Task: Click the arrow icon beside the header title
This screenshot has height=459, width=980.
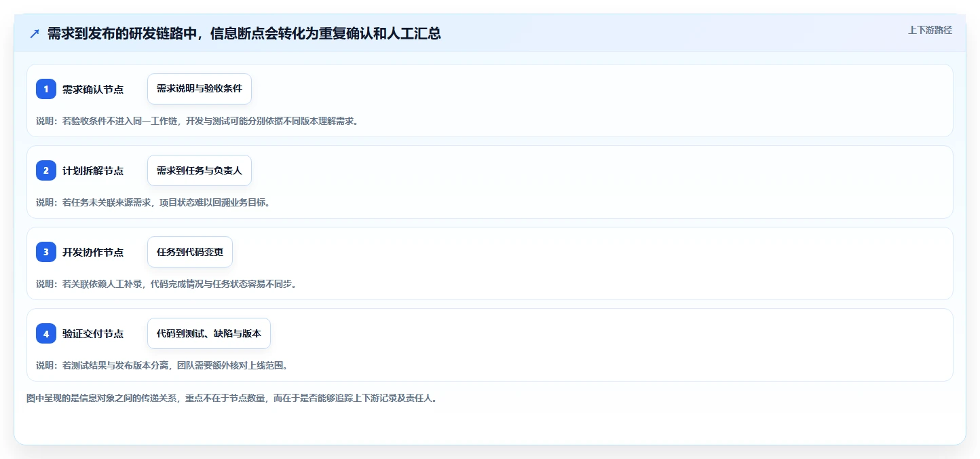Action: click(x=35, y=33)
